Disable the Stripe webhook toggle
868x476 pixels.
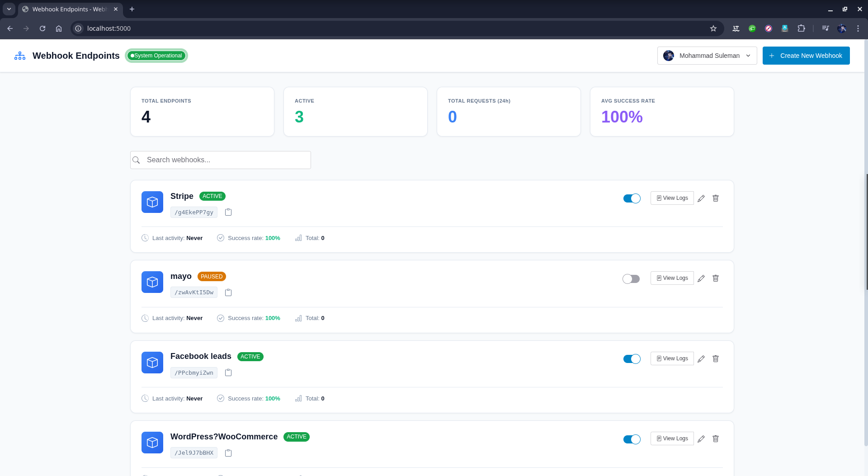click(632, 198)
